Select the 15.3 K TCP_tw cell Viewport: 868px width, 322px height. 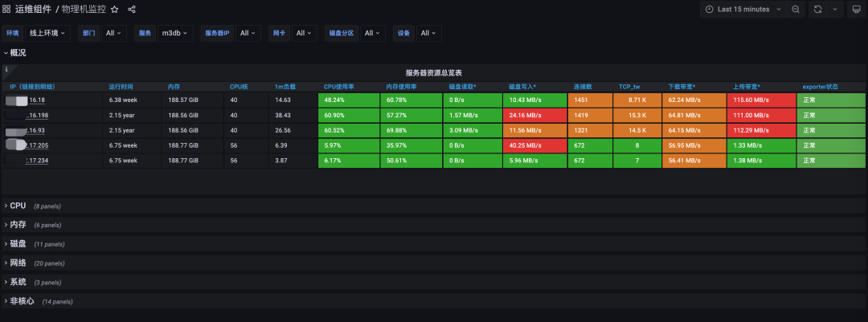637,115
